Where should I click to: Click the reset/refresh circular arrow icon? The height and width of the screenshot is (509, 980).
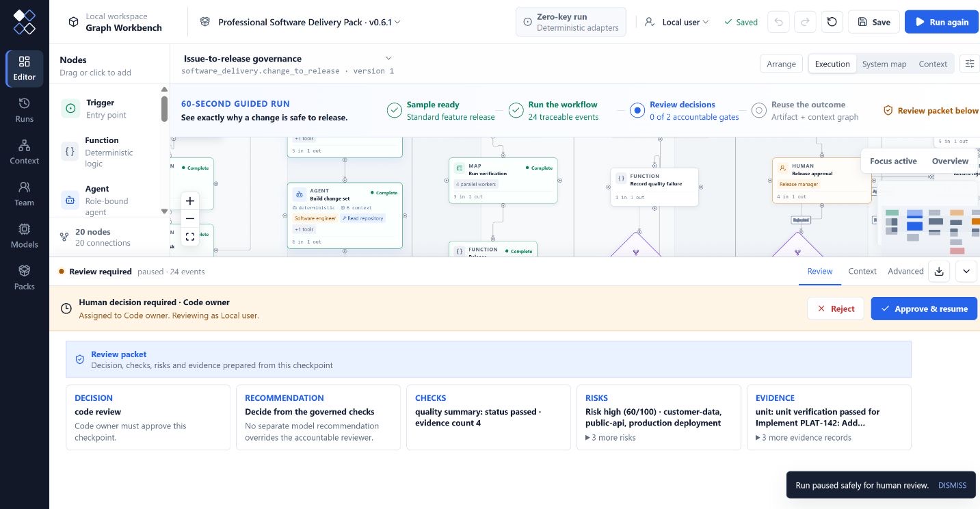point(832,22)
